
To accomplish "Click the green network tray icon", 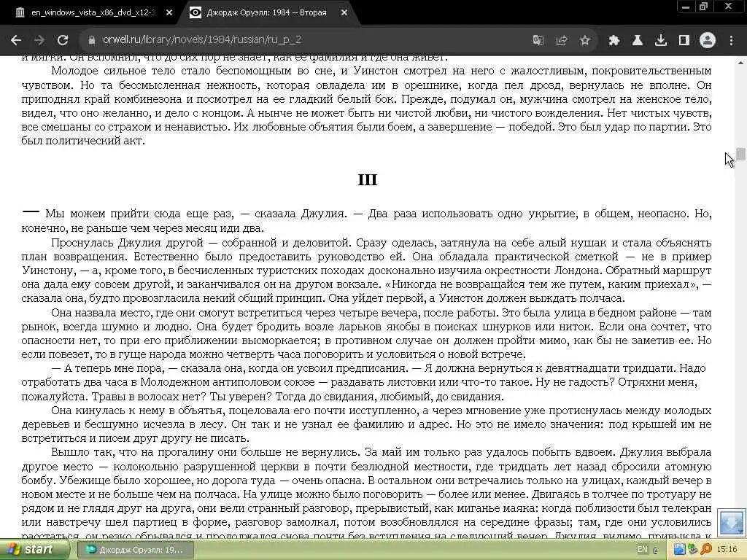I will coord(693,550).
